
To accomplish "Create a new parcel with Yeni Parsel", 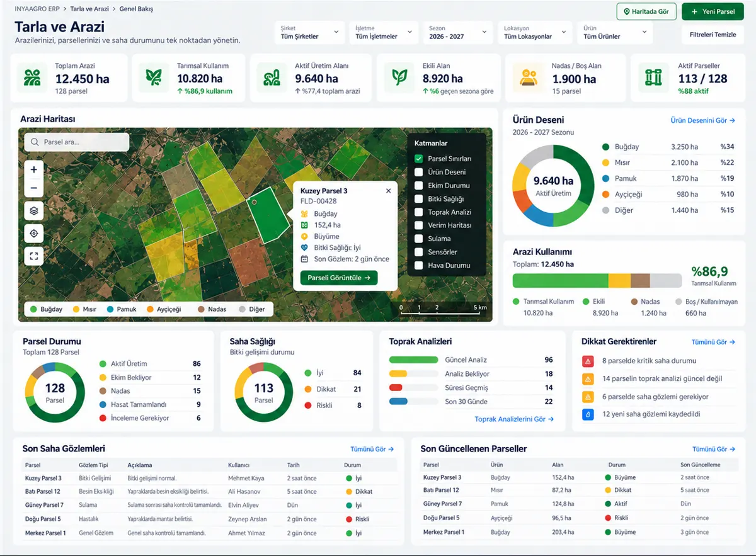I will click(713, 11).
